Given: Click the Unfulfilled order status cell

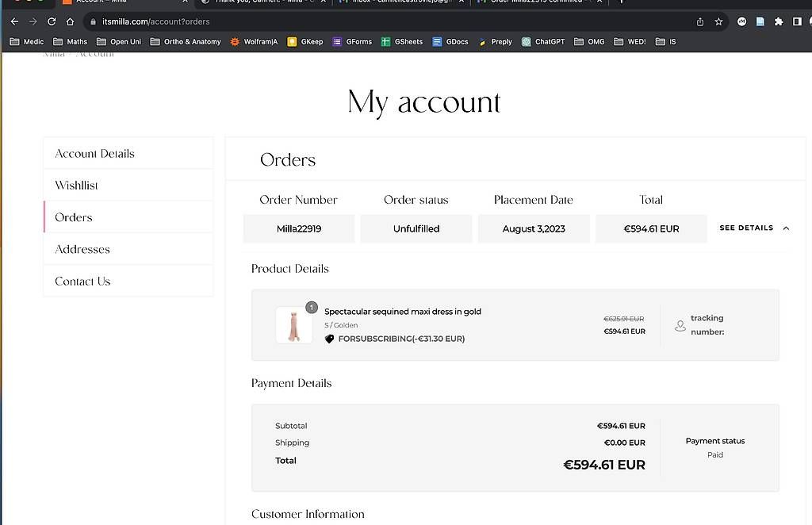Looking at the screenshot, I should (416, 228).
